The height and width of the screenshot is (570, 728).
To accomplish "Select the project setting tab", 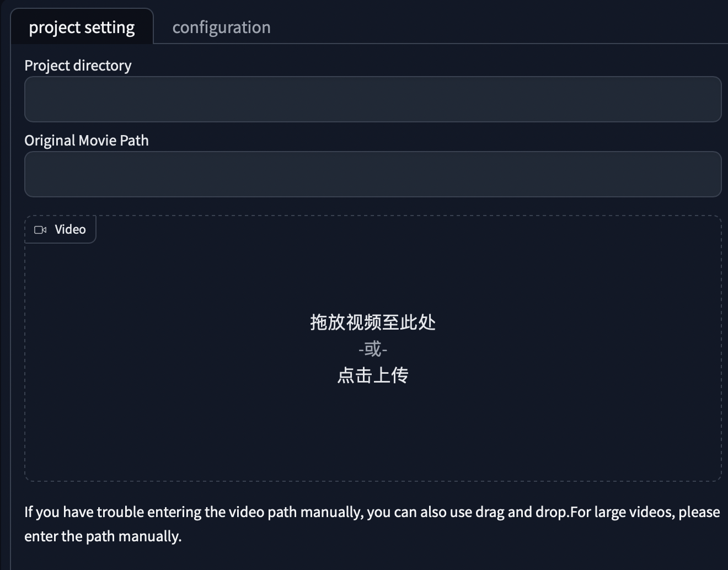I will (82, 27).
